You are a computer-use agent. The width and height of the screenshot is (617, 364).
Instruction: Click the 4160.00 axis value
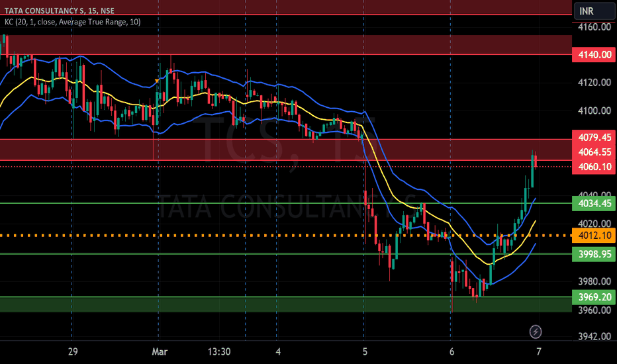[x=594, y=27]
